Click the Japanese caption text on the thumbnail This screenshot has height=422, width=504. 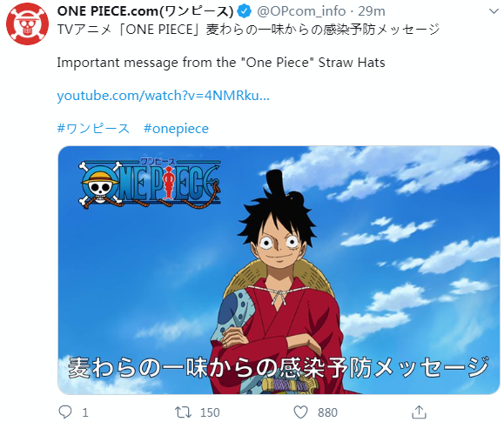(x=279, y=367)
